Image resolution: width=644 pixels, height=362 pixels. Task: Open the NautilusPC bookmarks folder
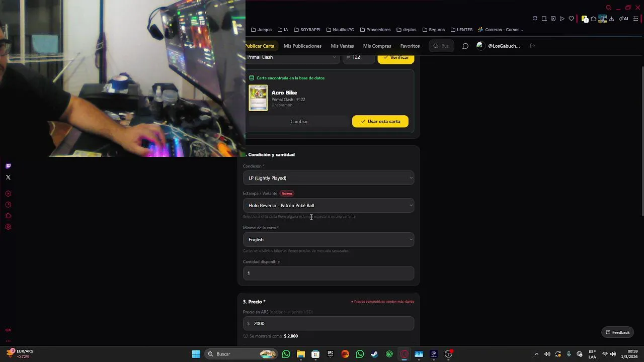coord(340,30)
